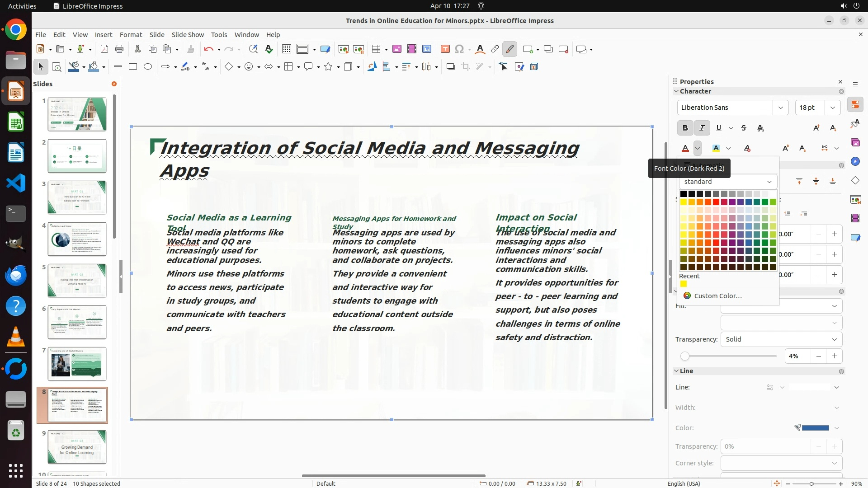This screenshot has width=868, height=488.
Task: Open the Slide Show menu
Action: (x=187, y=35)
